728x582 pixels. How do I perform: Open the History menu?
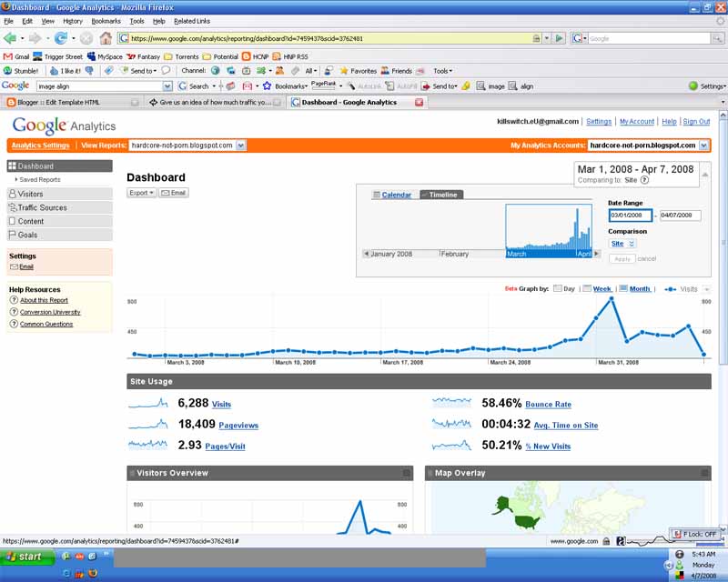coord(73,21)
